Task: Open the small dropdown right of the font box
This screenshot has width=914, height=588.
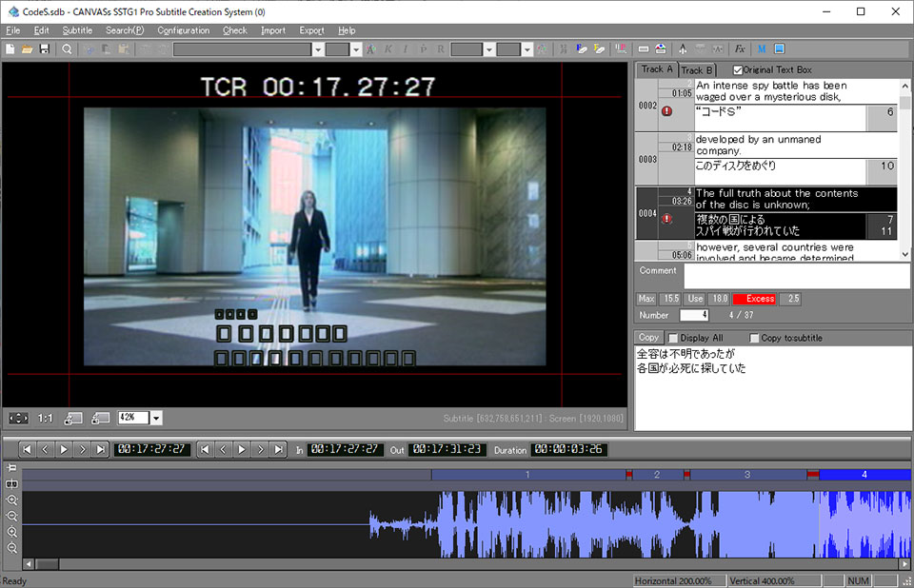Action: pos(356,49)
